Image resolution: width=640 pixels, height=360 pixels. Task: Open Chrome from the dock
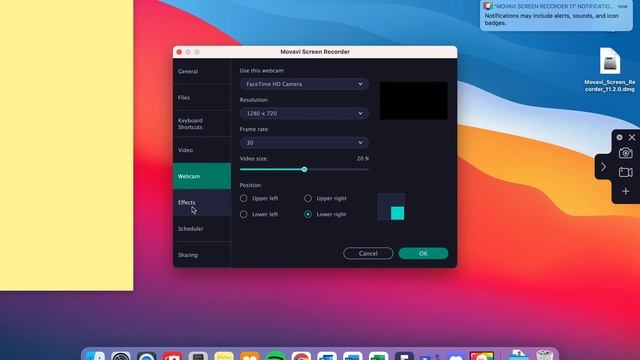pyautogui.click(x=301, y=356)
